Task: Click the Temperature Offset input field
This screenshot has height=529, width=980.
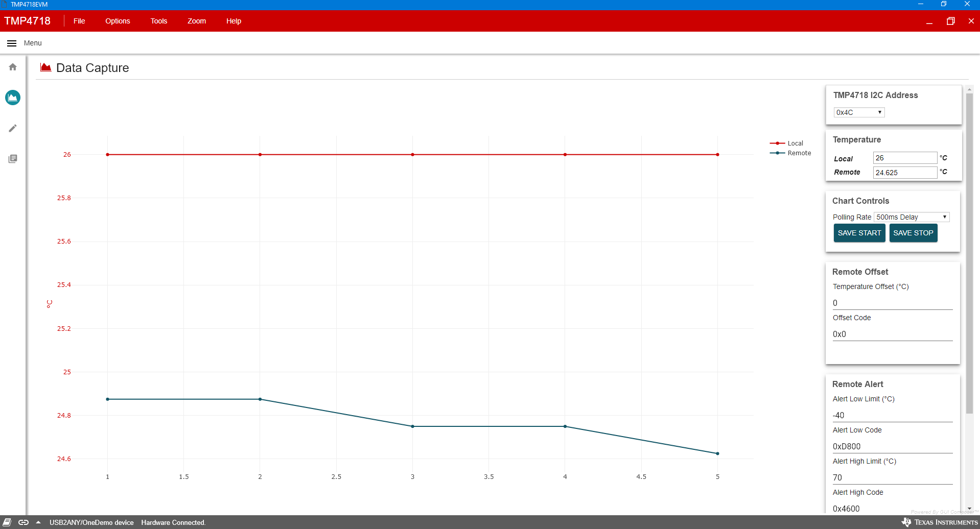Action: click(892, 303)
